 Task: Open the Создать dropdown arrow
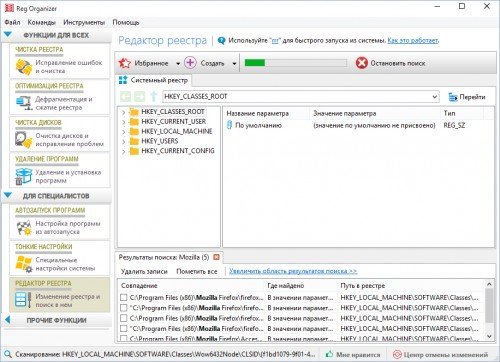click(x=234, y=63)
